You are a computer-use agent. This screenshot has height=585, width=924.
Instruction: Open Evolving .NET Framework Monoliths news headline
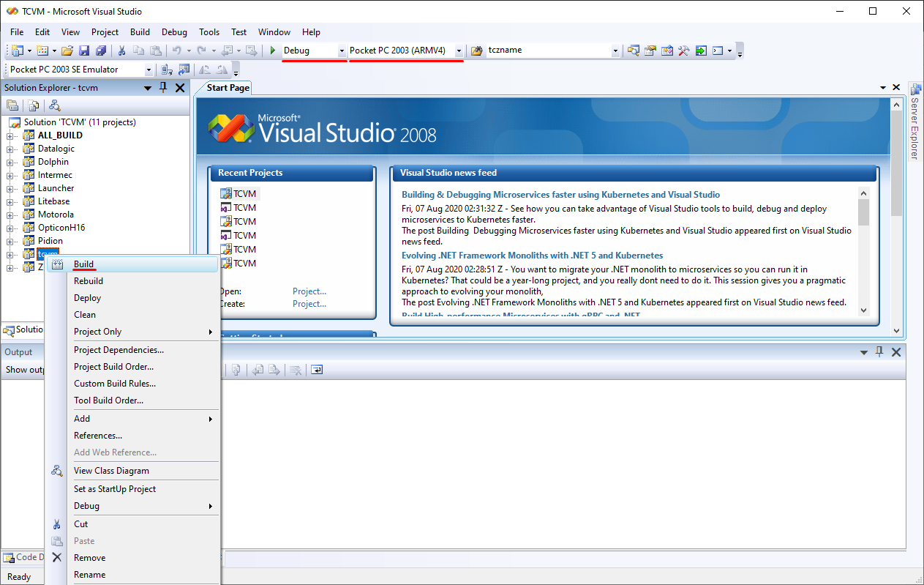(533, 256)
